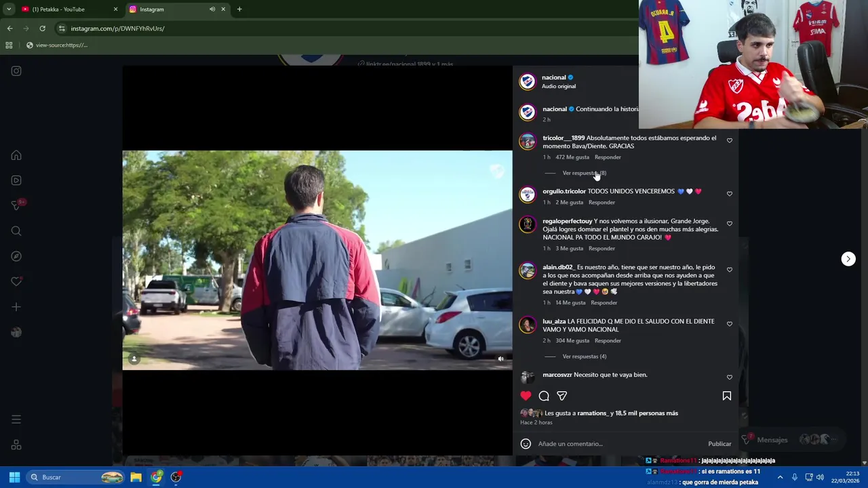Open luu_alza's profile avatar

tap(528, 325)
